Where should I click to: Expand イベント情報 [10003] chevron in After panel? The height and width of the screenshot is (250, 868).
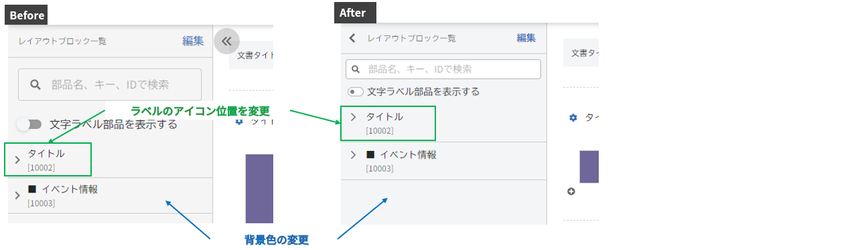click(x=354, y=155)
